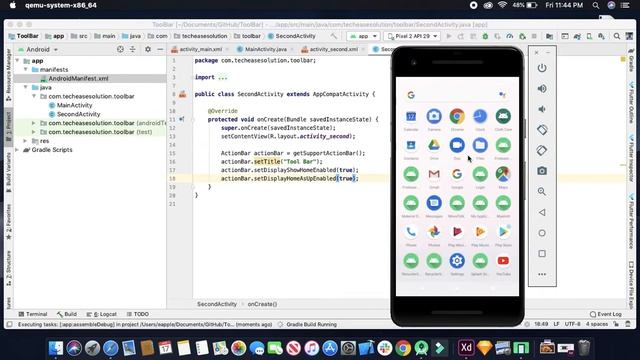Raise volume in the emulator side panel
640x360 pixels.
tap(542, 89)
